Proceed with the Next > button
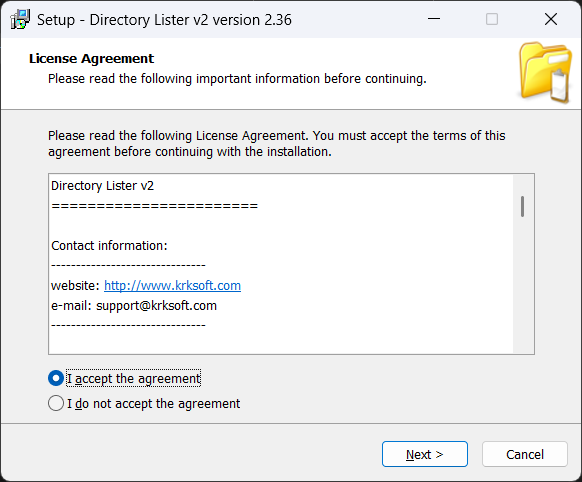Screen dimensions: 582x482 (x=425, y=454)
